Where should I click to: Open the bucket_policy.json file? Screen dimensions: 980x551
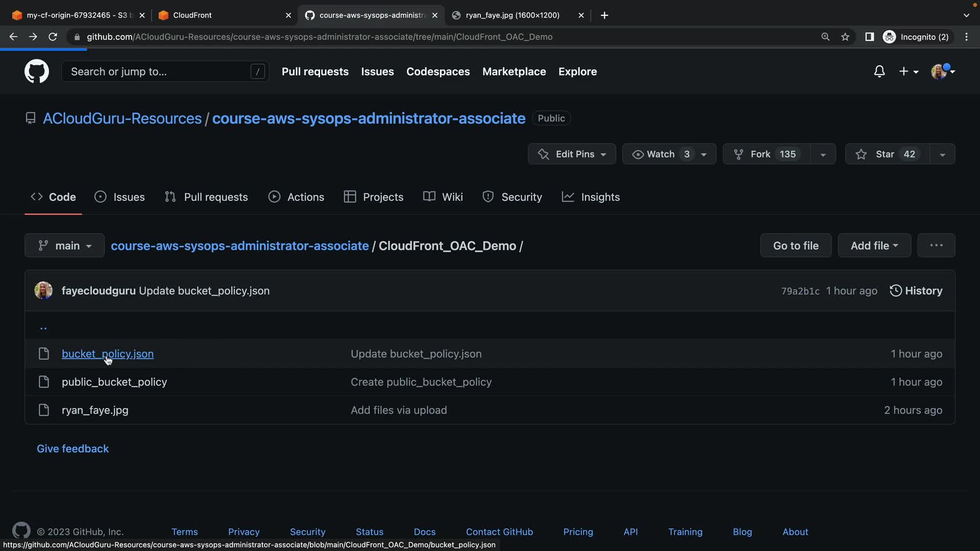(x=107, y=354)
